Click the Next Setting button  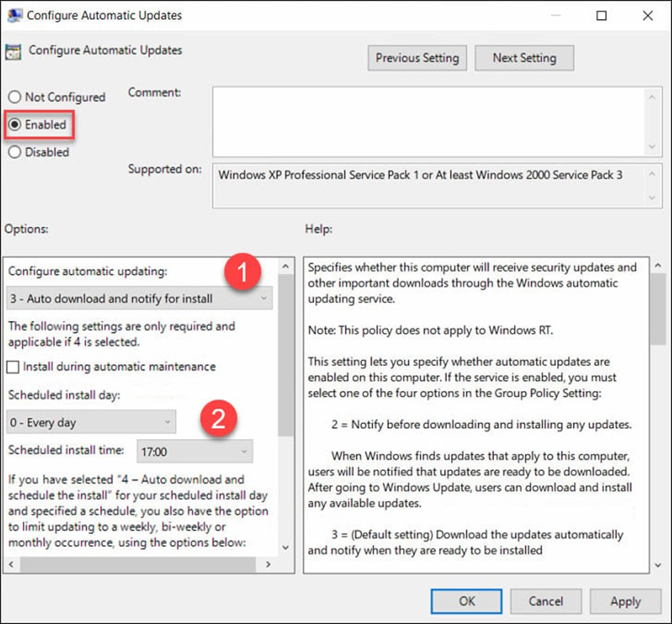point(524,58)
